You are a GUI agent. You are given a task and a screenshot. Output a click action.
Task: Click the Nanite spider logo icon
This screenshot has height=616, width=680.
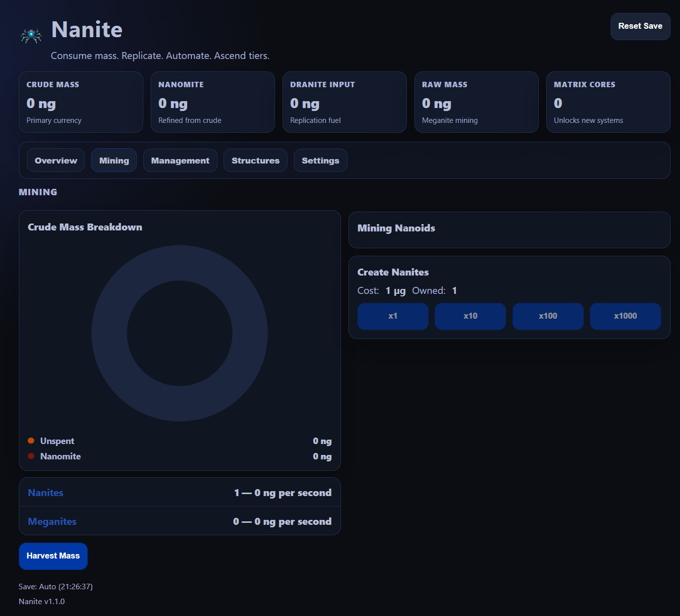tap(31, 36)
